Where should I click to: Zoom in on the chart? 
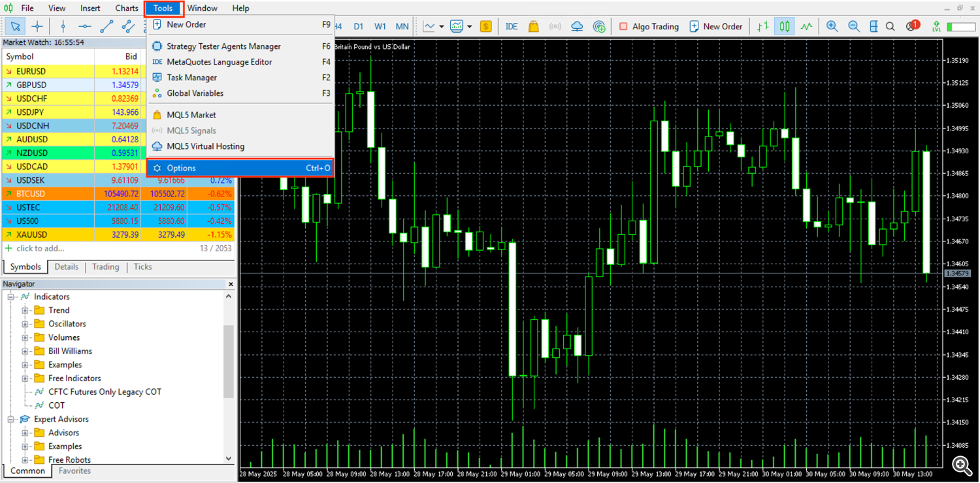(832, 27)
